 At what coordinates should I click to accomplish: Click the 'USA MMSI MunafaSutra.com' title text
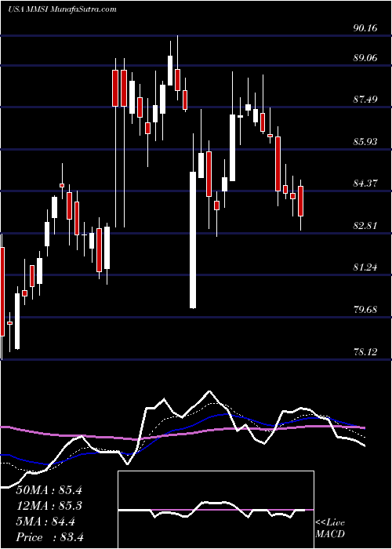(x=62, y=9)
